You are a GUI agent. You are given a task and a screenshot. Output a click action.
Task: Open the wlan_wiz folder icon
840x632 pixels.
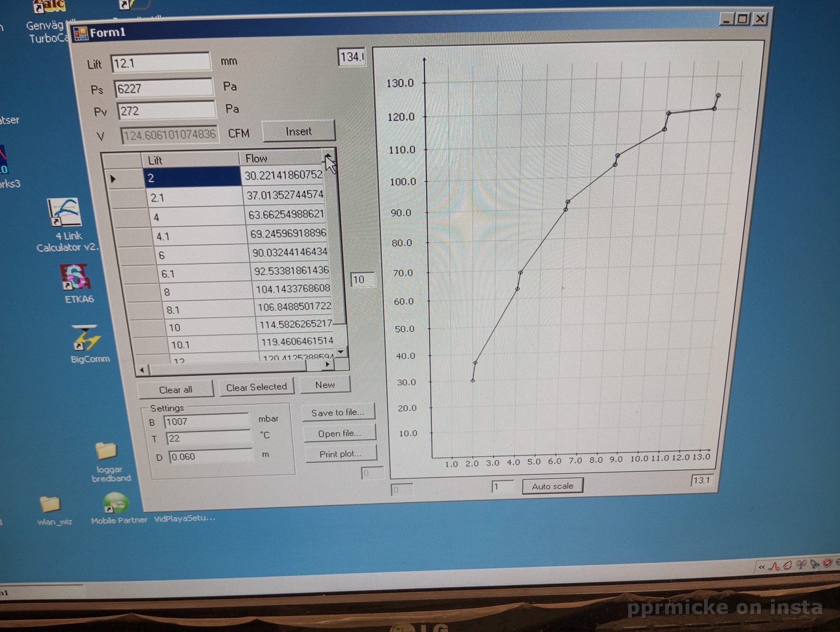51,504
